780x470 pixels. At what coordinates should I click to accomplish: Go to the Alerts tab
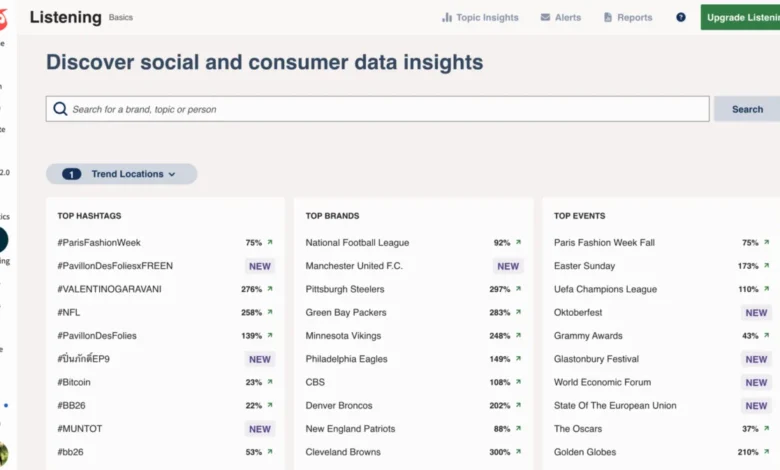[x=561, y=17]
